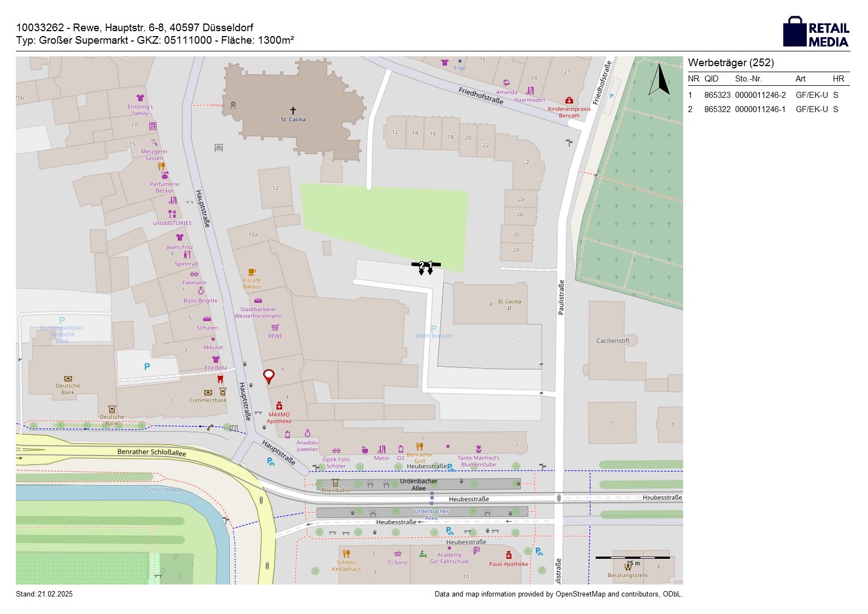The height and width of the screenshot is (614, 868).
Task: Select the MAXMO Apotheke pharmacy icon
Action: pos(279,406)
